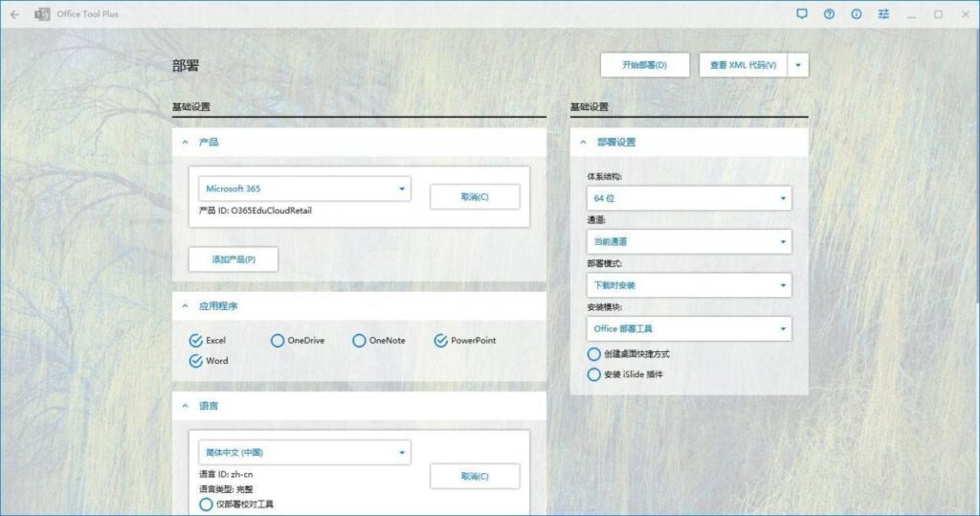
Task: Click the 产品 ID: O365EduCloudRetail text
Action: (x=255, y=211)
